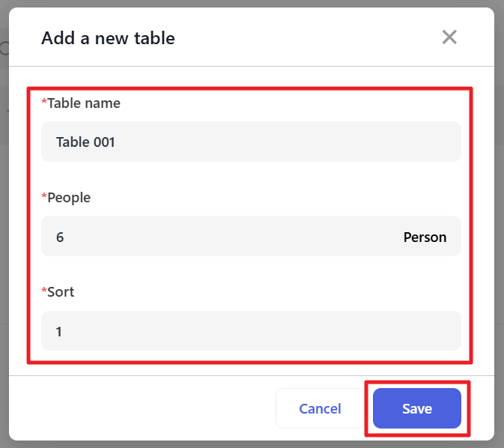Close the Add a new table dialog
This screenshot has width=504, height=448.
point(449,37)
